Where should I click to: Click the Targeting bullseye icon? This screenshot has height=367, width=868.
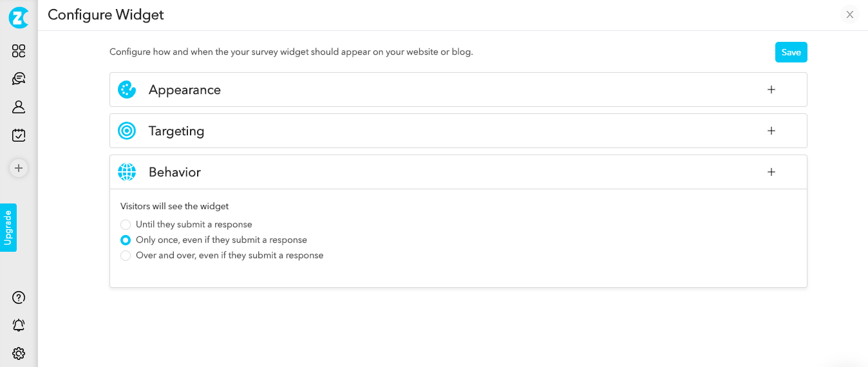point(127,131)
